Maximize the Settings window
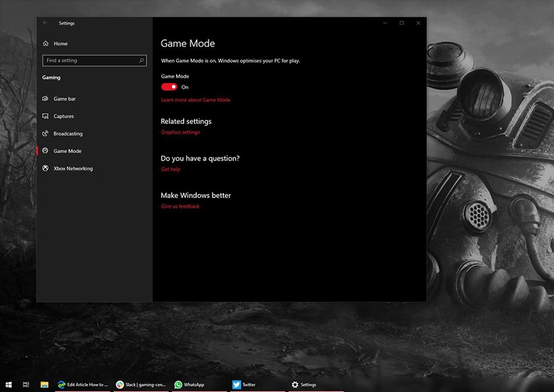 tap(402, 23)
